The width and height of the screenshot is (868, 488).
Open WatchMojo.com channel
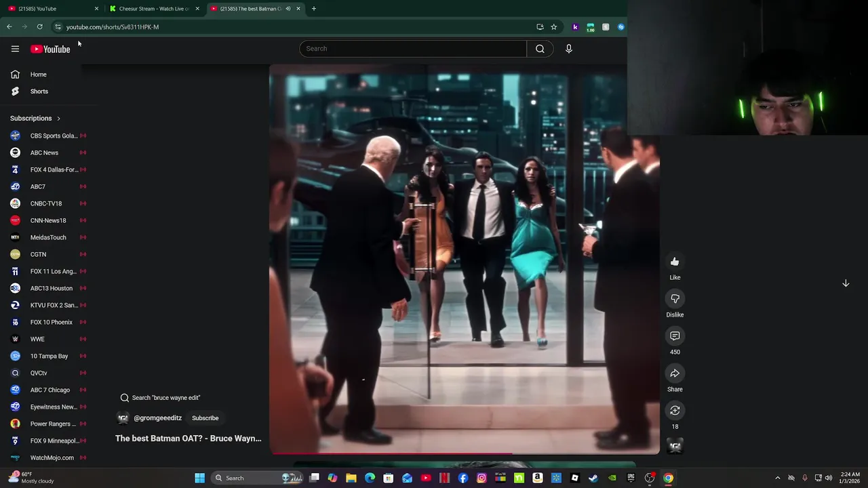click(47, 457)
